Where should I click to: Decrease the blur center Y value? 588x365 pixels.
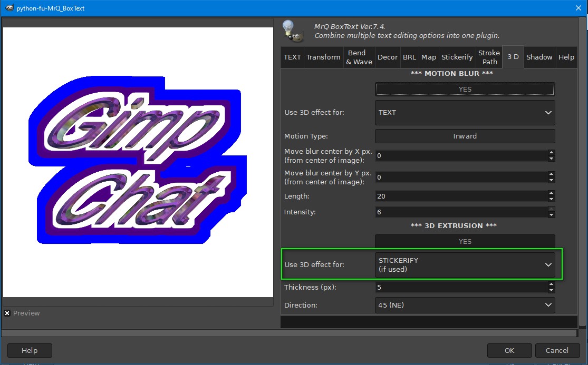tap(551, 181)
